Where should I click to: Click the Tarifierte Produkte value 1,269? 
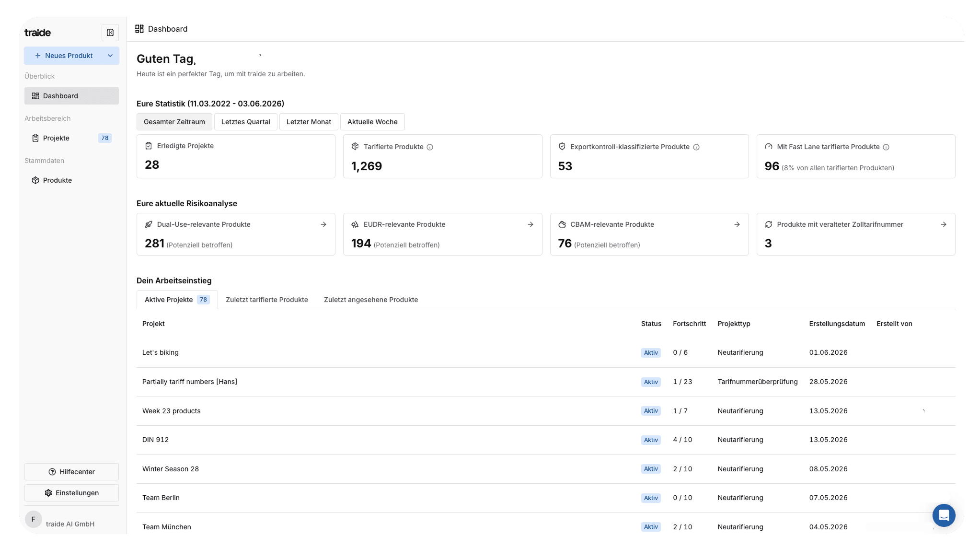367,166
